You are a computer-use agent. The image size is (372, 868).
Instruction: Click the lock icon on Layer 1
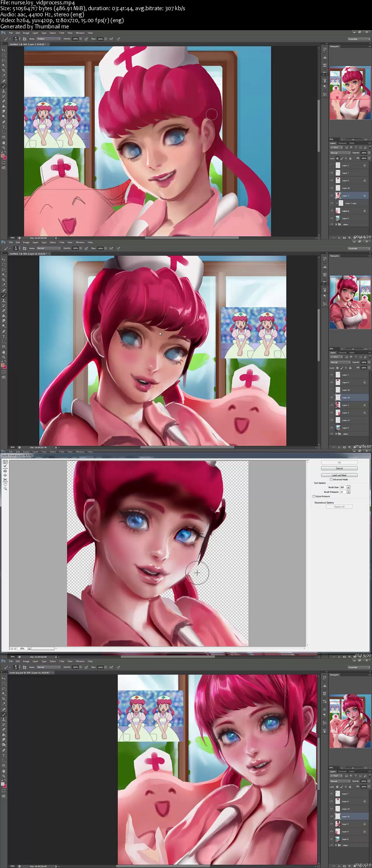[365, 165]
